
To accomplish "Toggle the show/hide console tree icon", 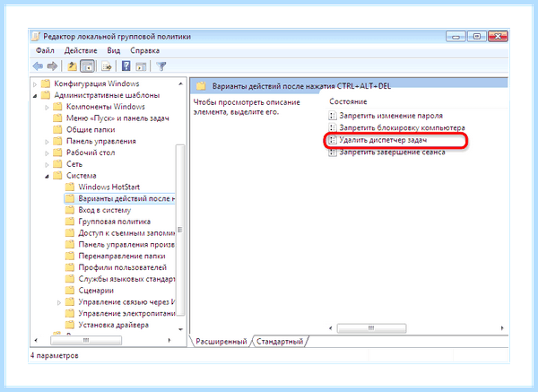I will (x=87, y=66).
